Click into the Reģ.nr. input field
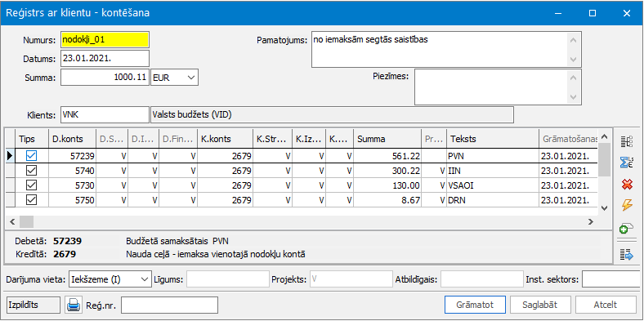Image resolution: width=644 pixels, height=321 pixels. (169, 305)
